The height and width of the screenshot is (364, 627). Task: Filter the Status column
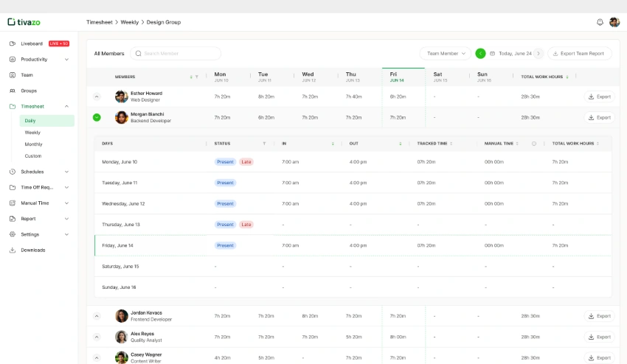click(x=264, y=144)
